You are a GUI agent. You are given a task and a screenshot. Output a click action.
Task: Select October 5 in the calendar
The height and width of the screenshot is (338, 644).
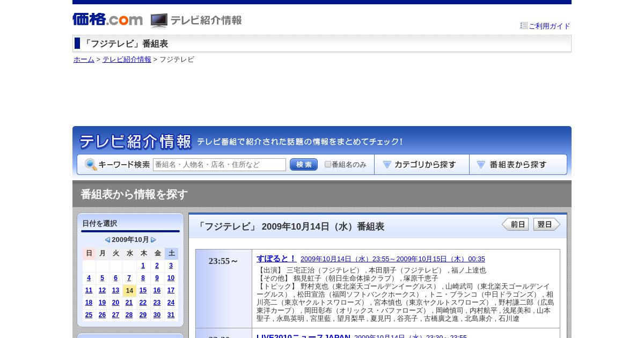102,278
